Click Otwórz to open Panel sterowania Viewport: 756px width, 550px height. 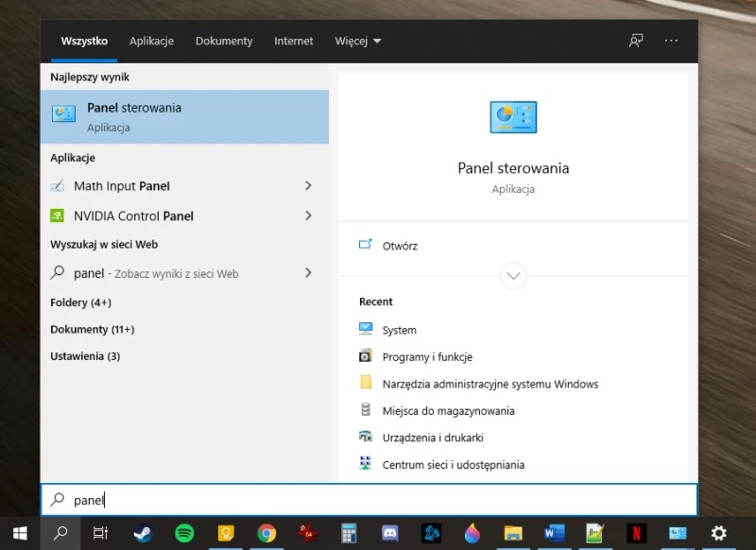tap(399, 246)
